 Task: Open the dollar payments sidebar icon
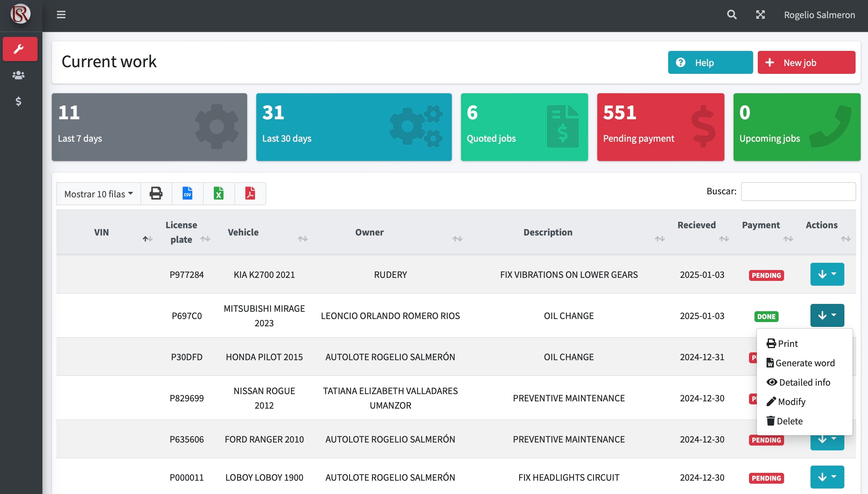(x=18, y=101)
